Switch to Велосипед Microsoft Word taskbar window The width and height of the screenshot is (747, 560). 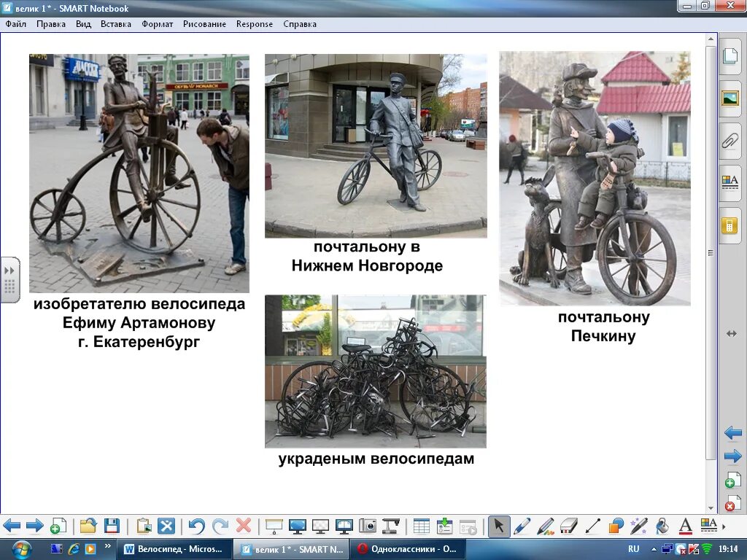175,549
